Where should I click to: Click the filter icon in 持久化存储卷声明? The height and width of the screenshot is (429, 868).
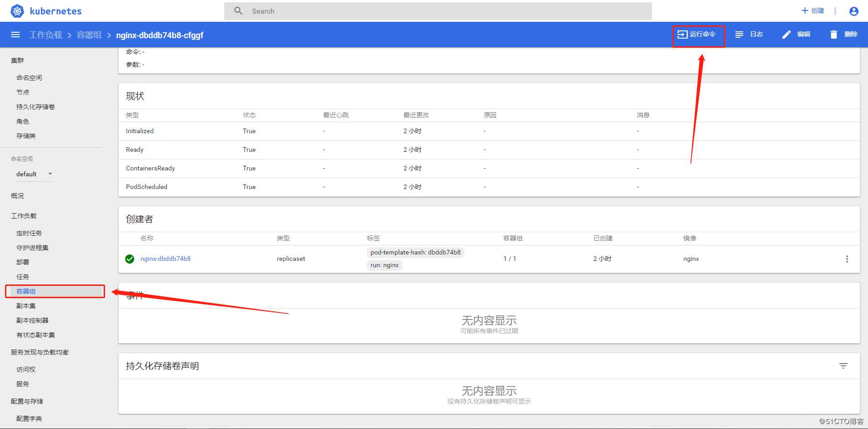point(843,366)
